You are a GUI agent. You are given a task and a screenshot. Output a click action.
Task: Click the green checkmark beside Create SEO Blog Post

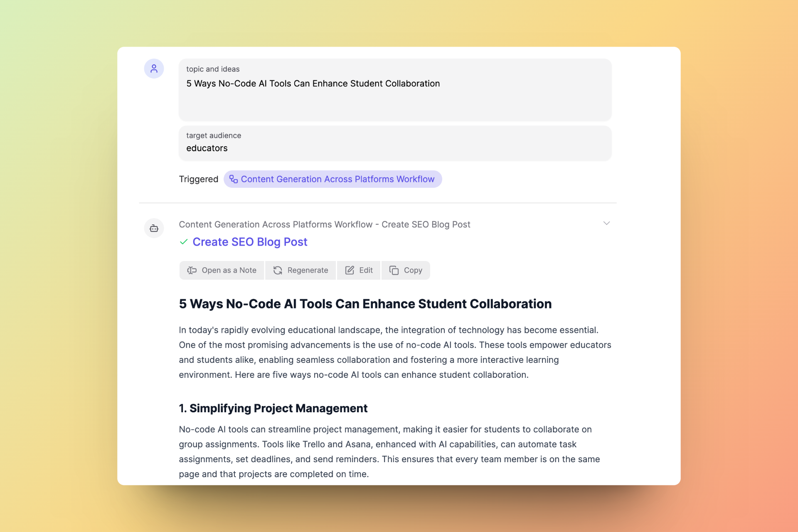coord(184,242)
